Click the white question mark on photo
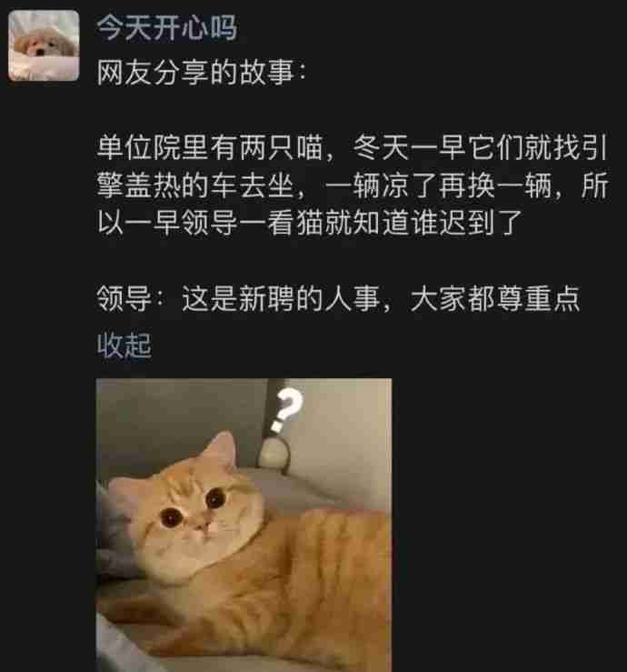The width and height of the screenshot is (627, 672). pos(286,410)
